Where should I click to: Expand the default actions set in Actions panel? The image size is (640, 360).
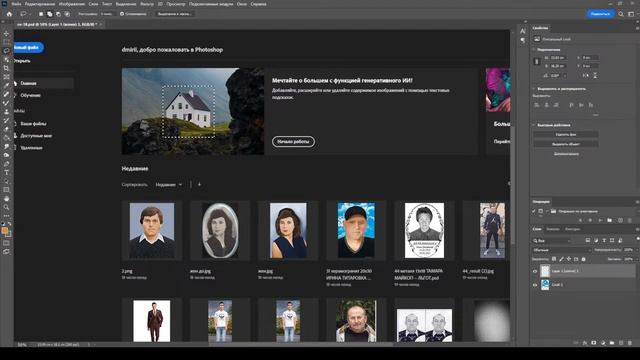coord(547,211)
